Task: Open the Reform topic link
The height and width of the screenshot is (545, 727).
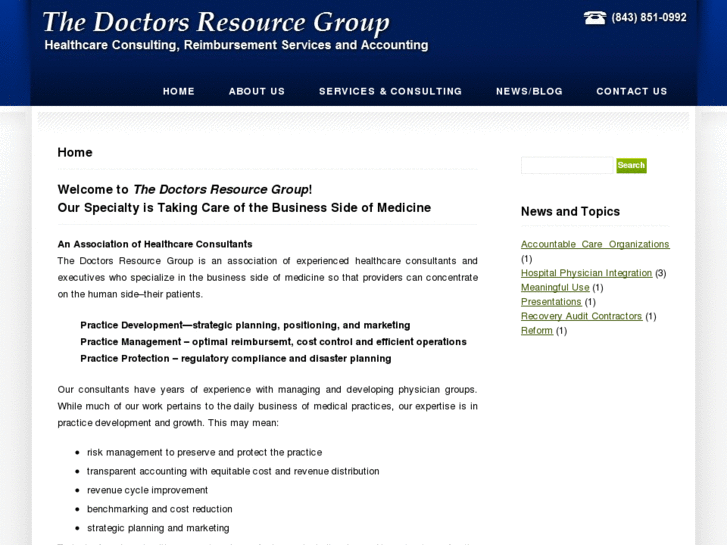Action: pyautogui.click(x=537, y=330)
